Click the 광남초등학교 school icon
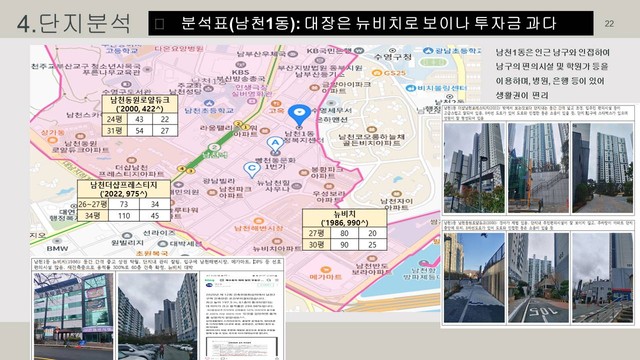 pos(427,51)
